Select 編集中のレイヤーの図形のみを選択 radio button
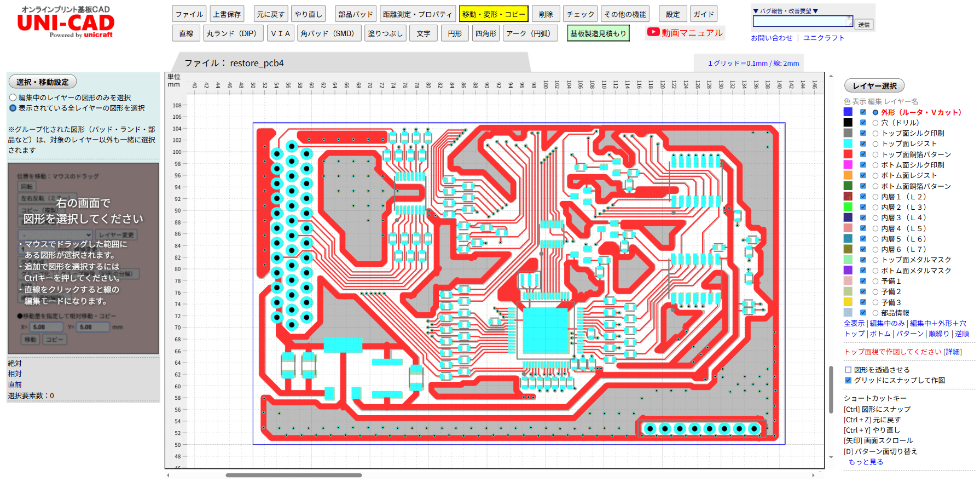980x482 pixels. (13, 97)
